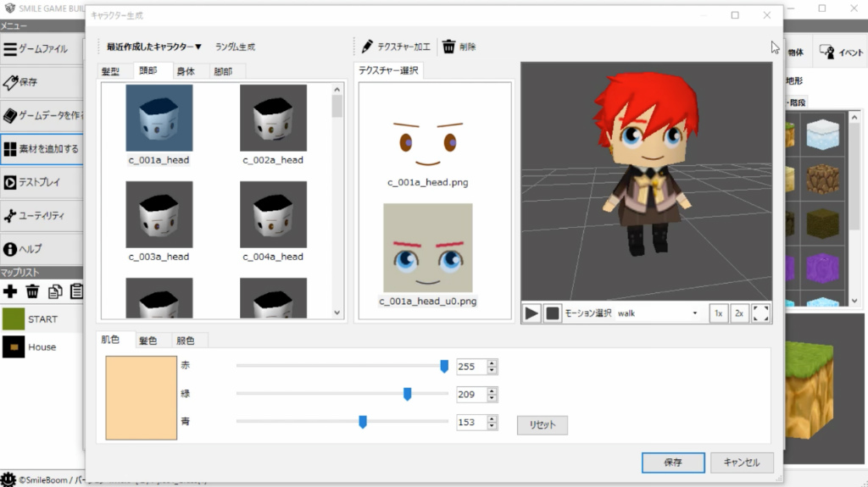Switch to the 身体 body tab
The width and height of the screenshot is (868, 487).
[186, 72]
